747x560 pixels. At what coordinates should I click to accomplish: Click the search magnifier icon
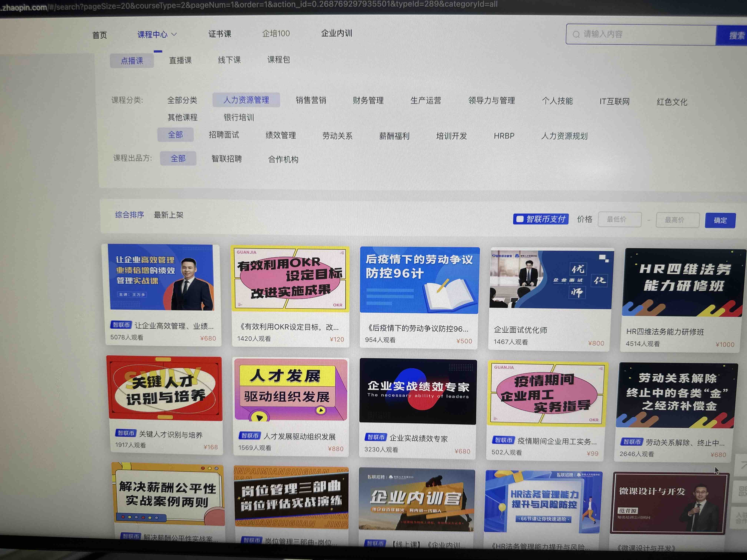(x=576, y=34)
